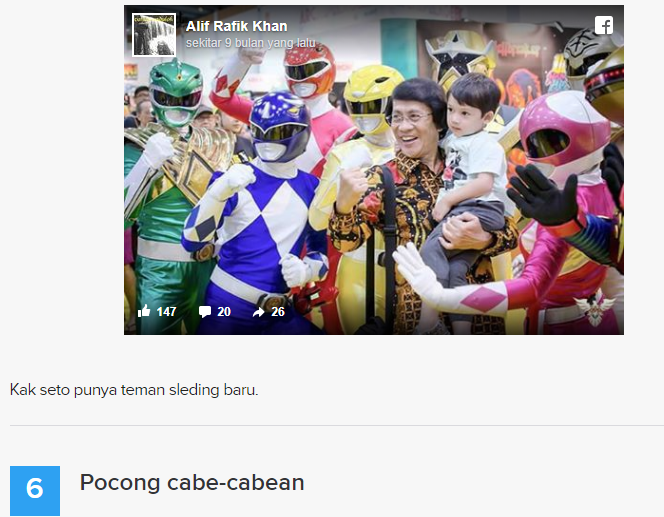The image size is (664, 517).
Task: Click the red ranger's helmet in the photo
Action: [310, 72]
